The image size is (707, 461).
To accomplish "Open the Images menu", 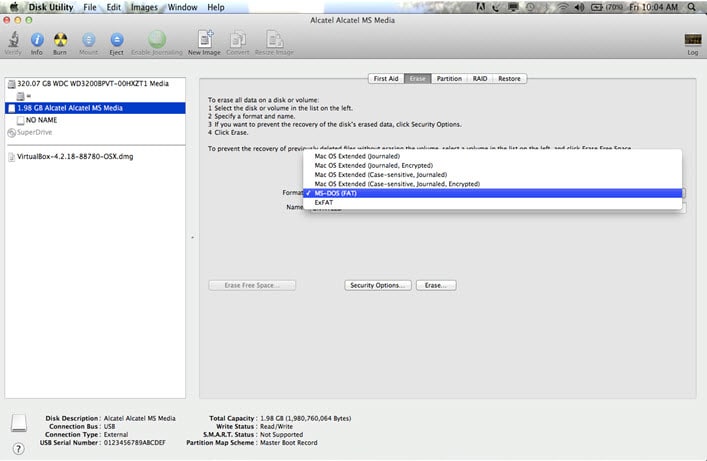I will 144,7.
